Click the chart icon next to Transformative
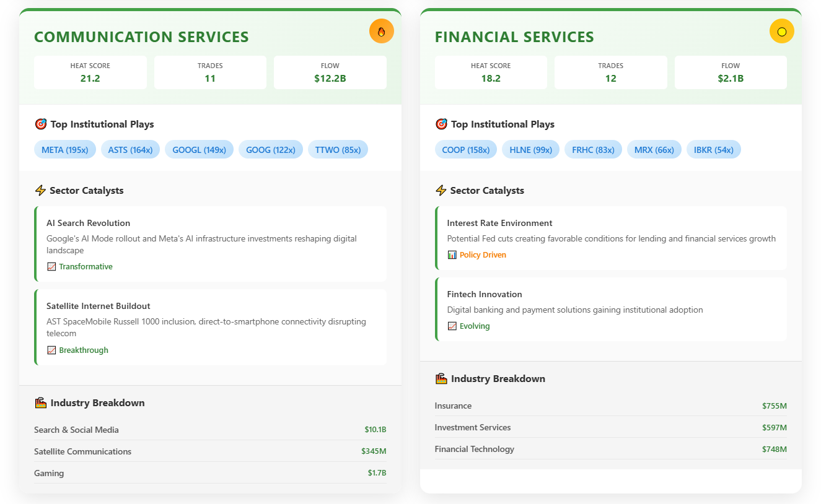The image size is (821, 504). coord(51,267)
